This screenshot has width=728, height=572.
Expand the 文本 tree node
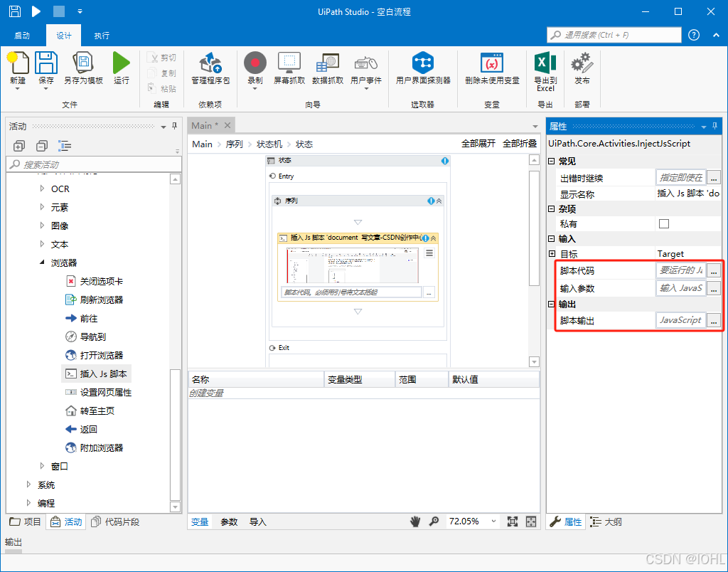[42, 244]
